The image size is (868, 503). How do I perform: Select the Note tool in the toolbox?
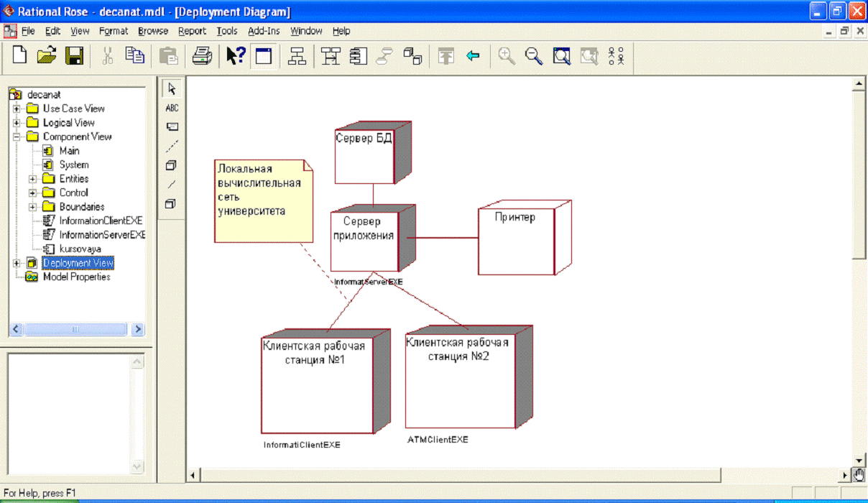pos(172,127)
